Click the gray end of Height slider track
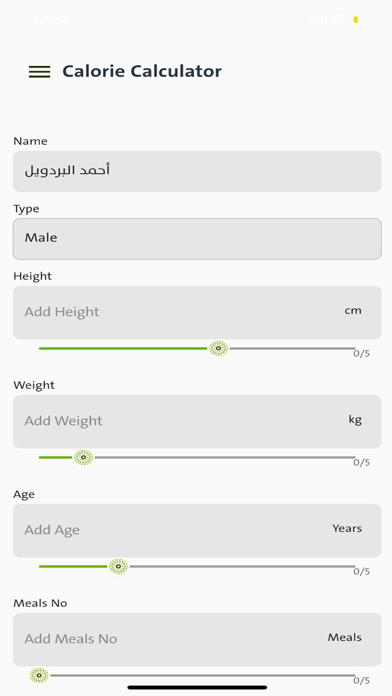The width and height of the screenshot is (392, 696). 292,348
